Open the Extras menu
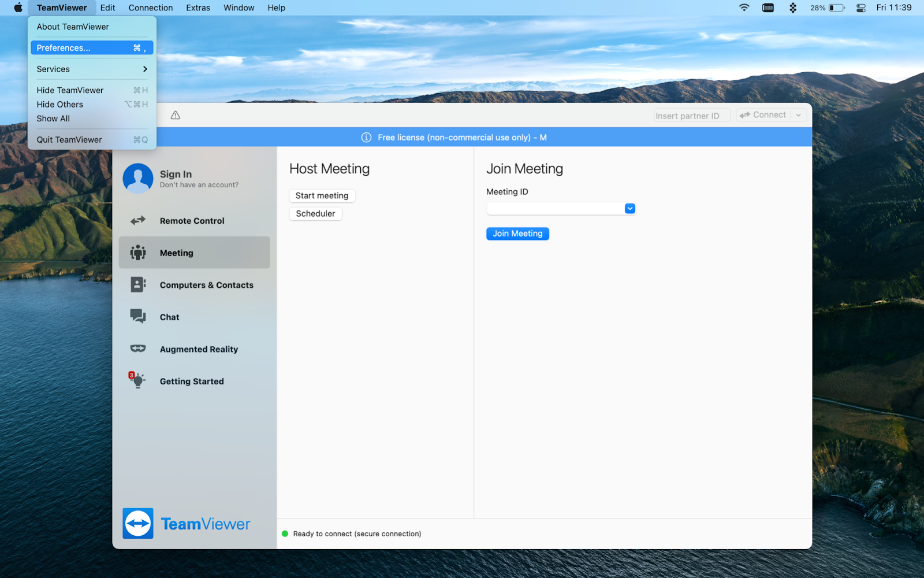 pos(198,8)
